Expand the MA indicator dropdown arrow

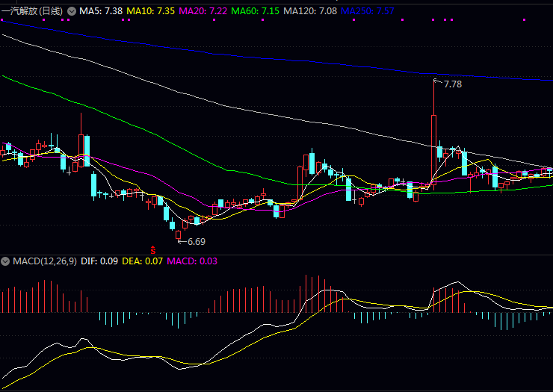point(72,12)
